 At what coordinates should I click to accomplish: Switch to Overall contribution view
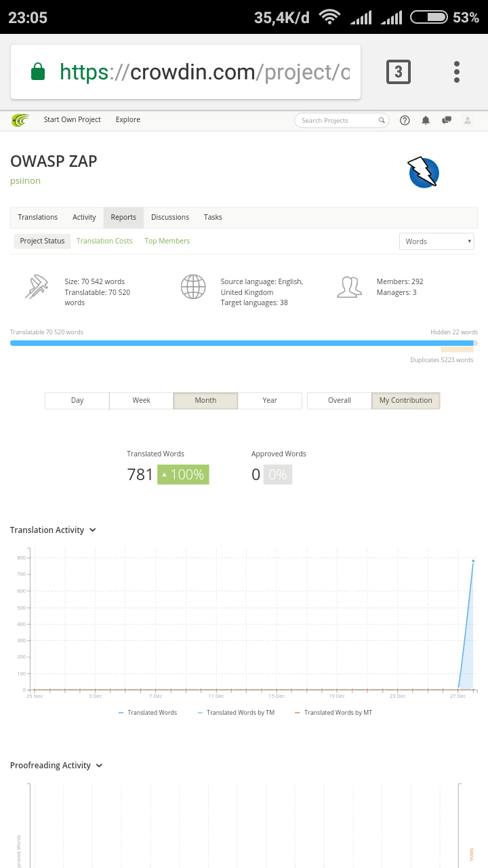[x=340, y=400]
